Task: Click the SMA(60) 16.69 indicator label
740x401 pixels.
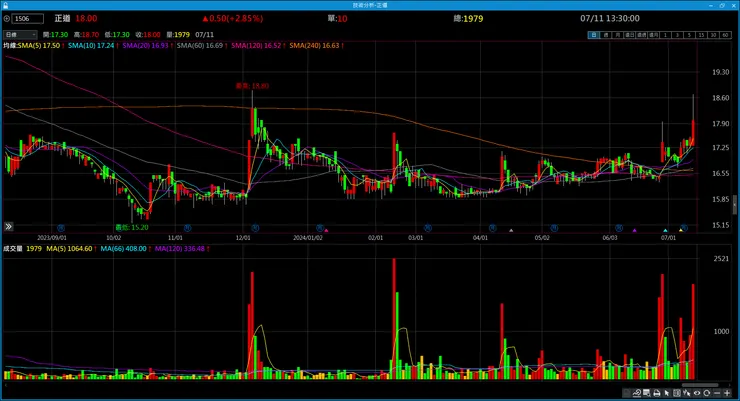Action: pos(200,46)
